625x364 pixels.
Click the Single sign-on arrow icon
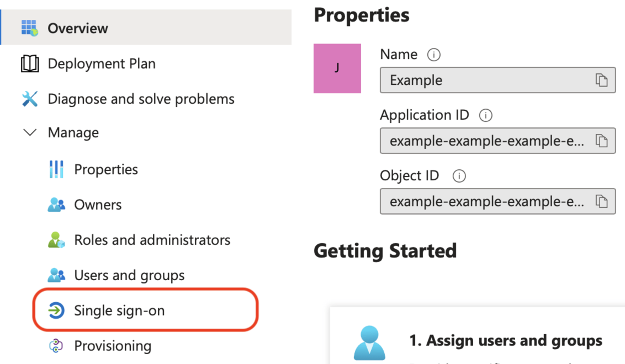(57, 310)
